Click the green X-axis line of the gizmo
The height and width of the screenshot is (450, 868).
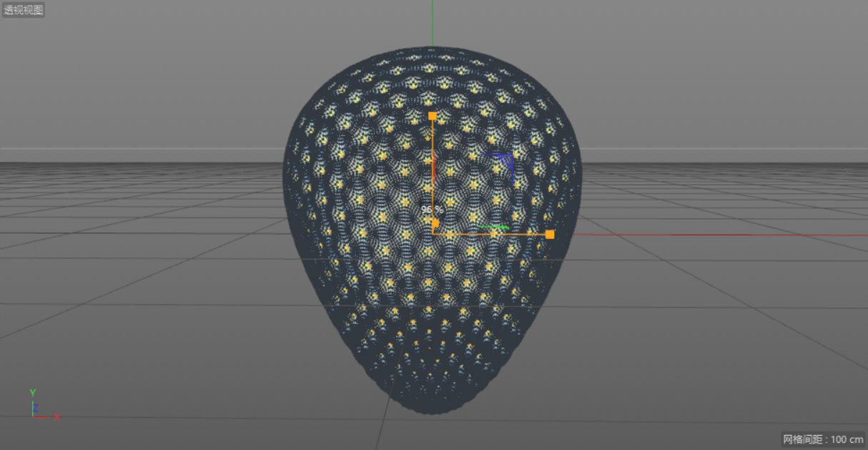coord(493,227)
